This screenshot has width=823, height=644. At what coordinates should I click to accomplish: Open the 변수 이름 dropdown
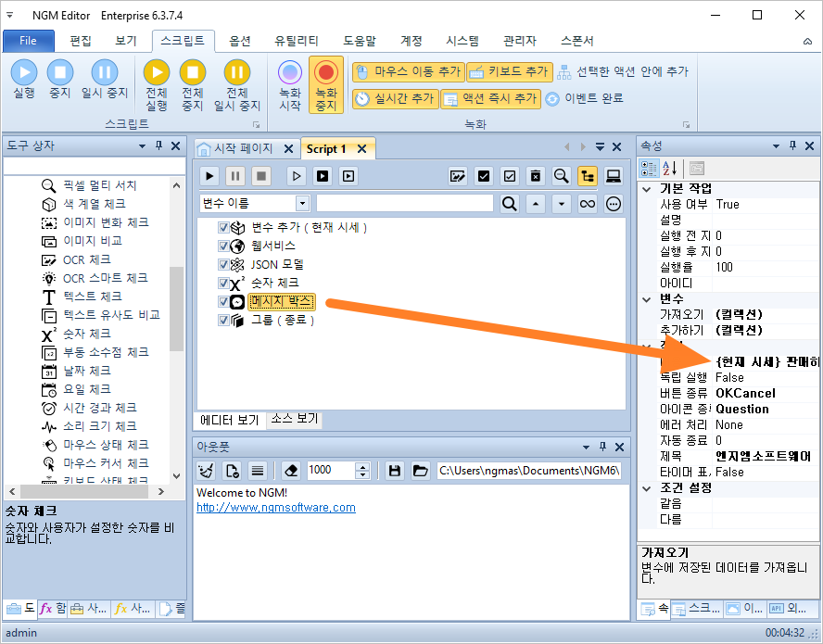point(302,204)
